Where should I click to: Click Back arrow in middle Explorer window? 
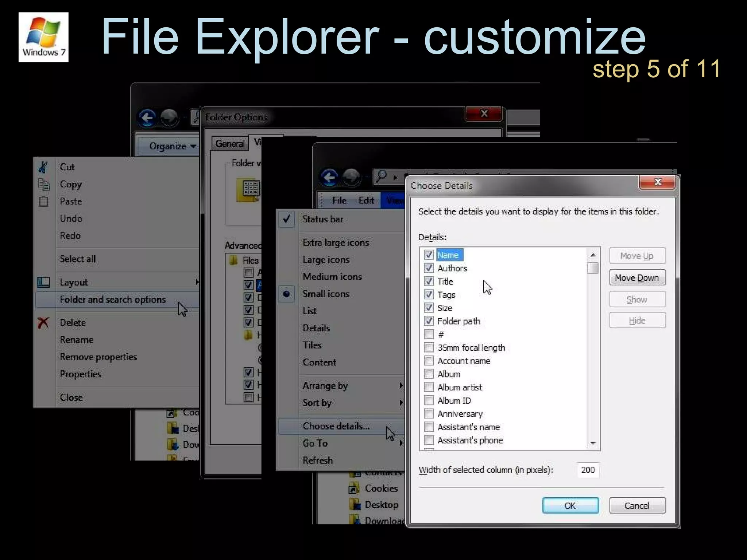pos(329,178)
